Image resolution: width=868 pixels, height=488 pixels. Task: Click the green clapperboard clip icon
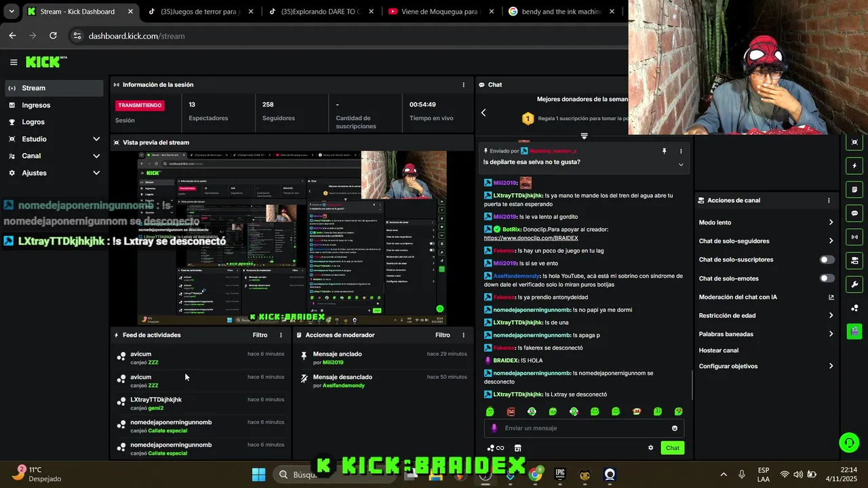[854, 331]
